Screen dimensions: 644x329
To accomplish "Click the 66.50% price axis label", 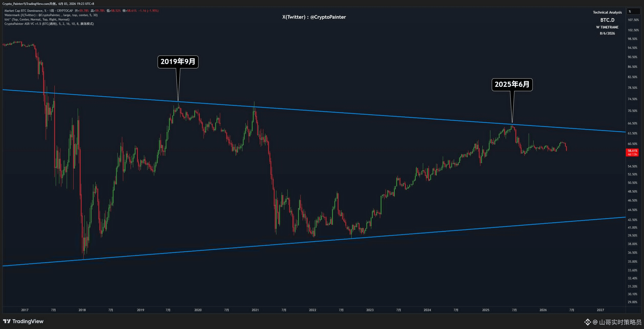I will 632,123.
